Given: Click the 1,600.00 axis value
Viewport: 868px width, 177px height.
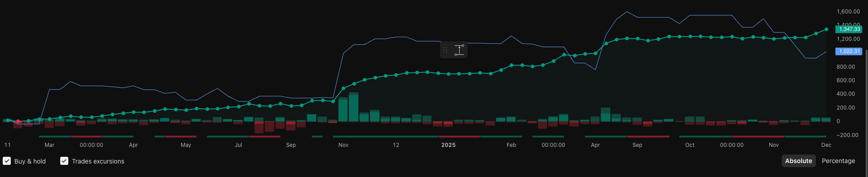Looking at the screenshot, I should pyautogui.click(x=848, y=12).
